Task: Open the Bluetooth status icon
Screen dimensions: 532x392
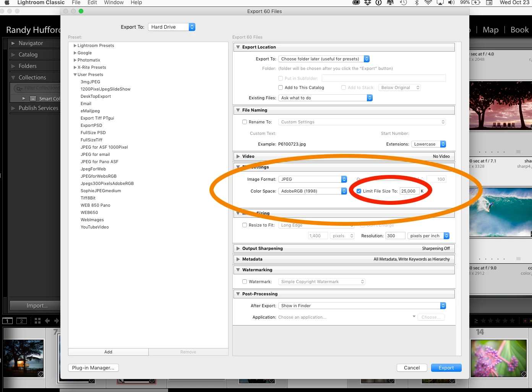Action: 417,2
